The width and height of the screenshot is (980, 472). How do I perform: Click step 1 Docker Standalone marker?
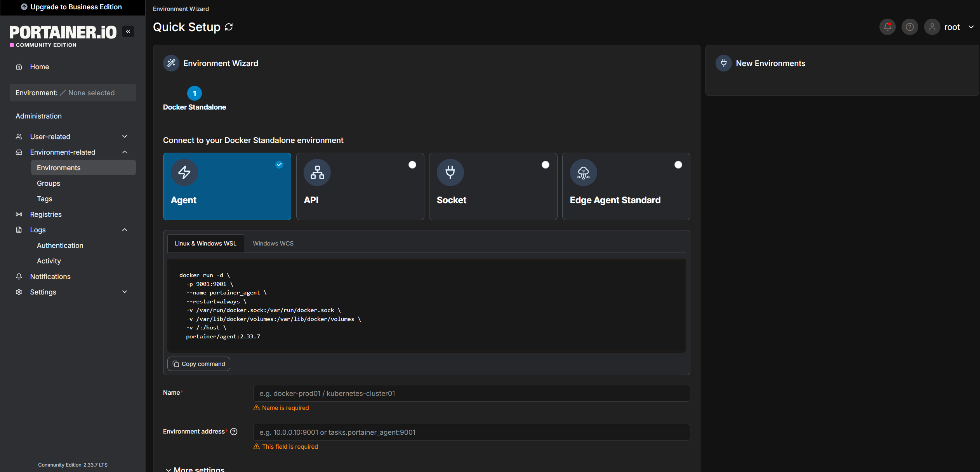(x=195, y=93)
